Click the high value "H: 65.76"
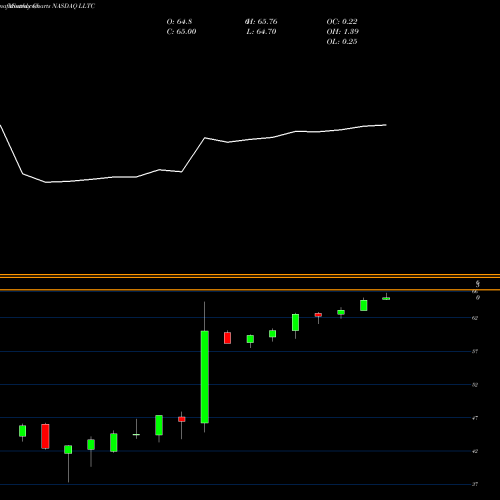This screenshot has width=500, height=500. (x=261, y=22)
